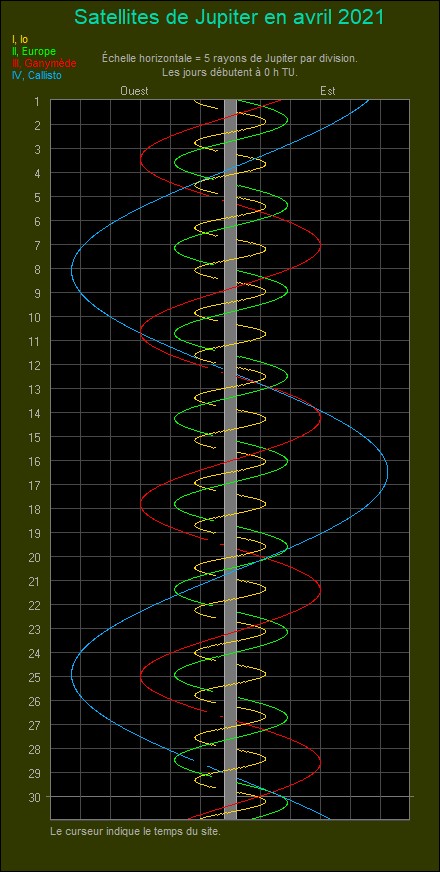This screenshot has height=872, width=440.
Task: Click the 'Le curseur indique' footer text
Action: click(135, 832)
